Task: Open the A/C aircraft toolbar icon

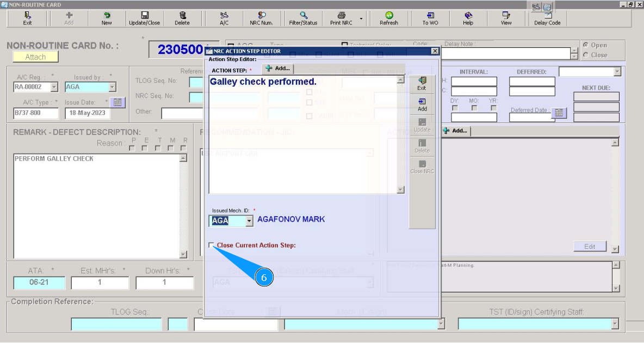Action: tap(224, 16)
